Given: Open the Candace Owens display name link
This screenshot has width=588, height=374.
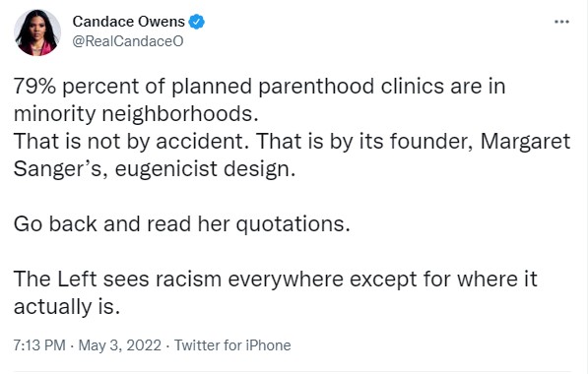Looking at the screenshot, I should point(129,22).
